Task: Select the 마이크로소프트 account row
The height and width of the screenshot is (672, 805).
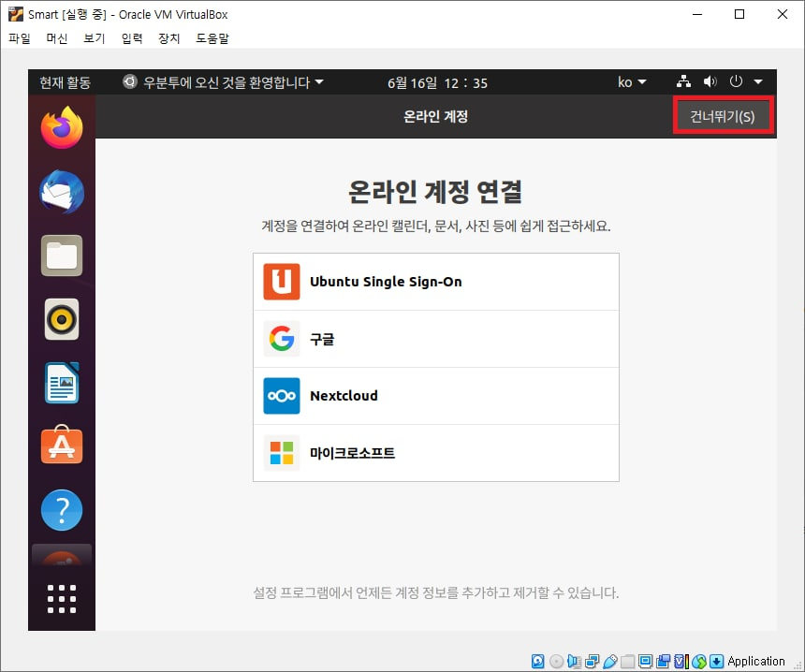Action: point(436,453)
